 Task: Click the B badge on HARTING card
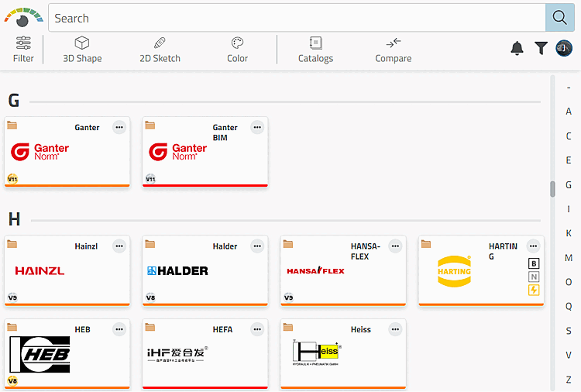534,263
